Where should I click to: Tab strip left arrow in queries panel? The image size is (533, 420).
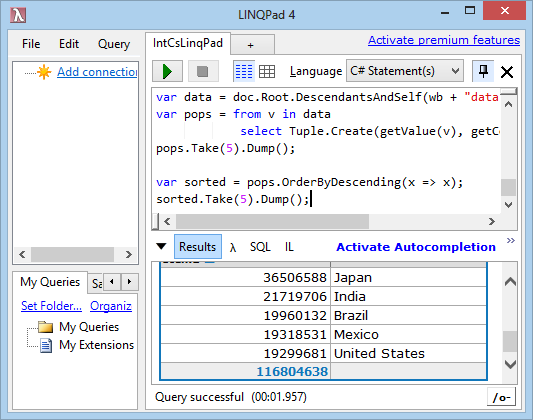(x=112, y=282)
